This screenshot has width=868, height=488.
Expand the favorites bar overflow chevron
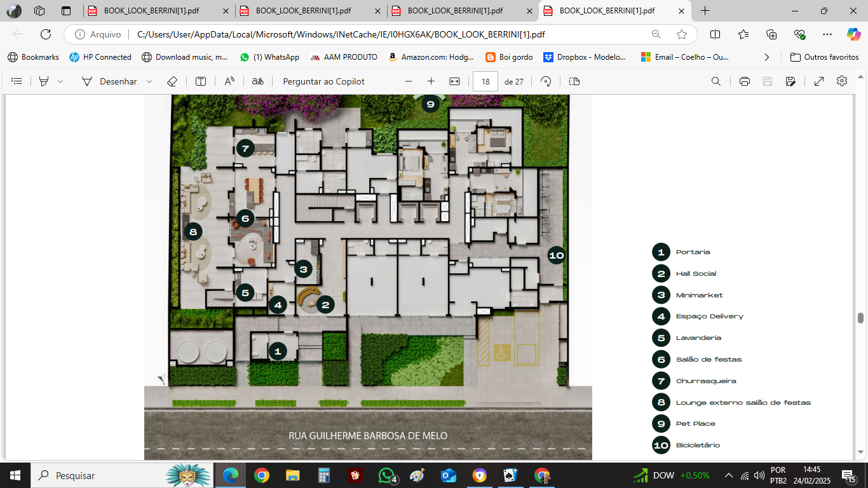coord(766,57)
